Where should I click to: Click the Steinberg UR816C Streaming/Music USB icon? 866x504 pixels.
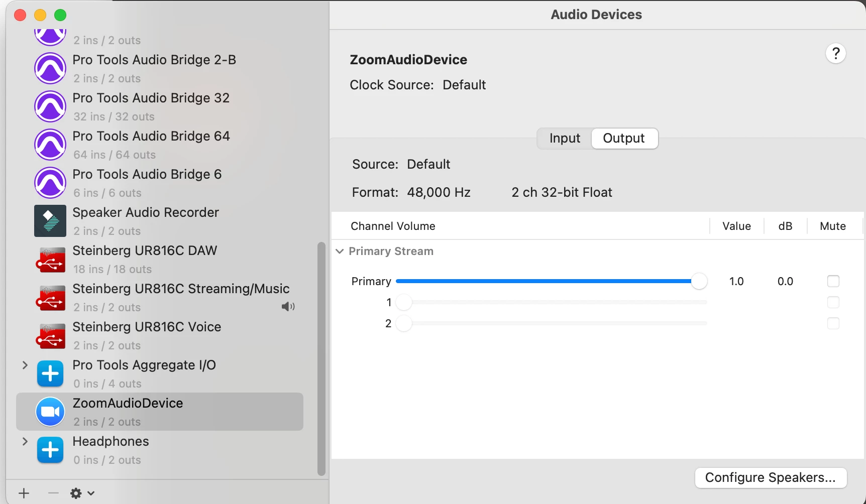coord(50,298)
